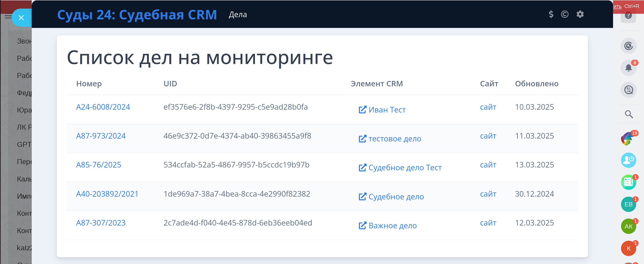Open the ЕВ user avatar chat
Image resolution: width=644 pixels, height=264 pixels.
click(x=628, y=204)
